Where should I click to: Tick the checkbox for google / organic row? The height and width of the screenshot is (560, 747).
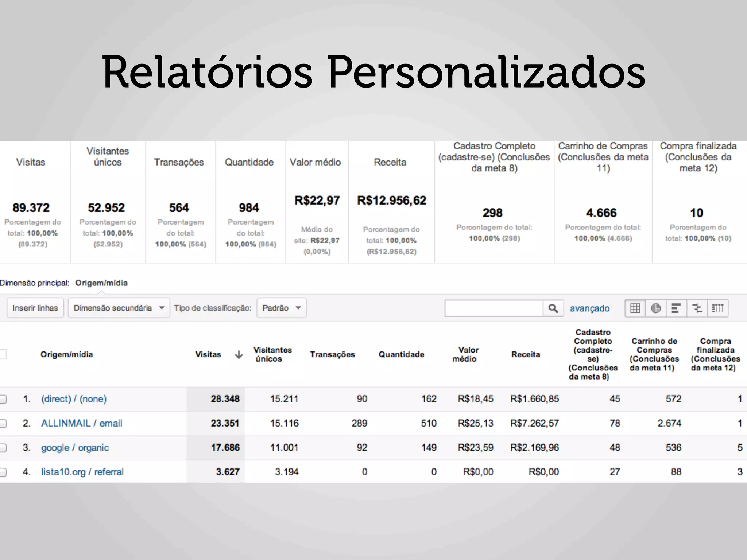(x=3, y=448)
